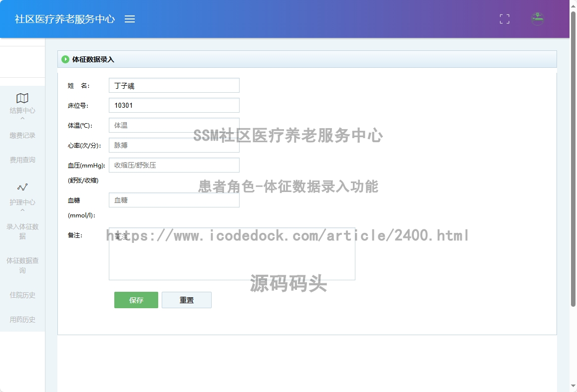Toggle the hamburger menu in header

click(130, 19)
